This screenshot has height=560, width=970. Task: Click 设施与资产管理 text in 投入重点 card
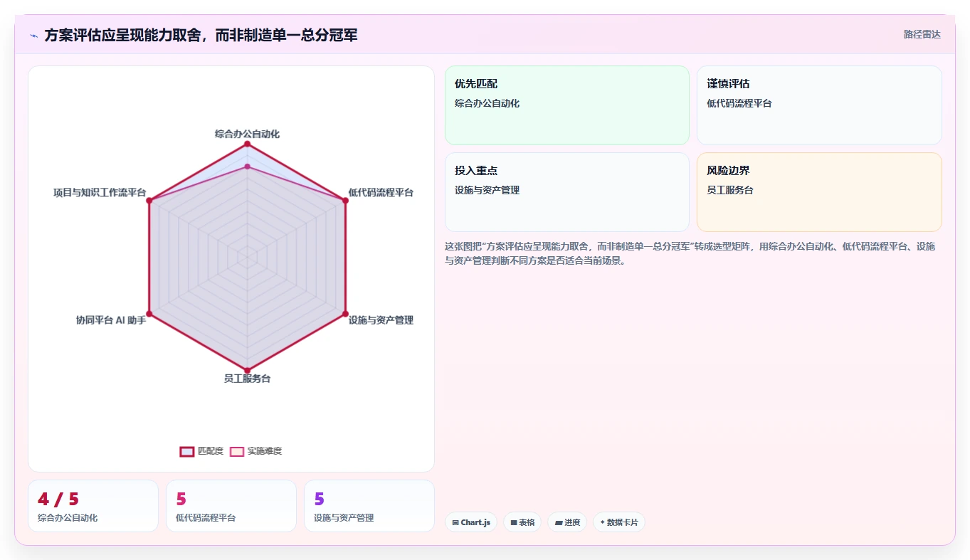tap(487, 190)
